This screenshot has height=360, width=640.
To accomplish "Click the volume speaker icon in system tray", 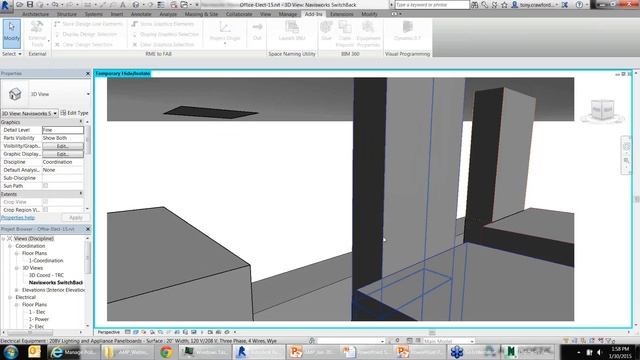I will pyautogui.click(x=600, y=352).
